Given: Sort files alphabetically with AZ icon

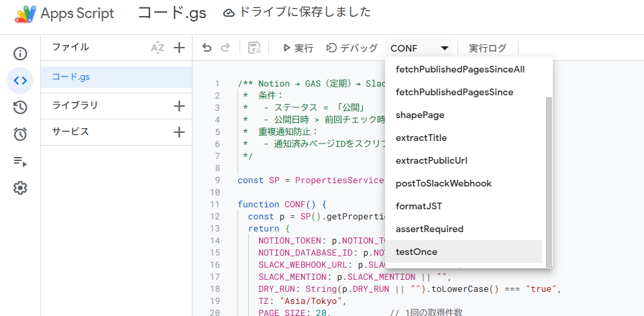Looking at the screenshot, I should (x=158, y=48).
